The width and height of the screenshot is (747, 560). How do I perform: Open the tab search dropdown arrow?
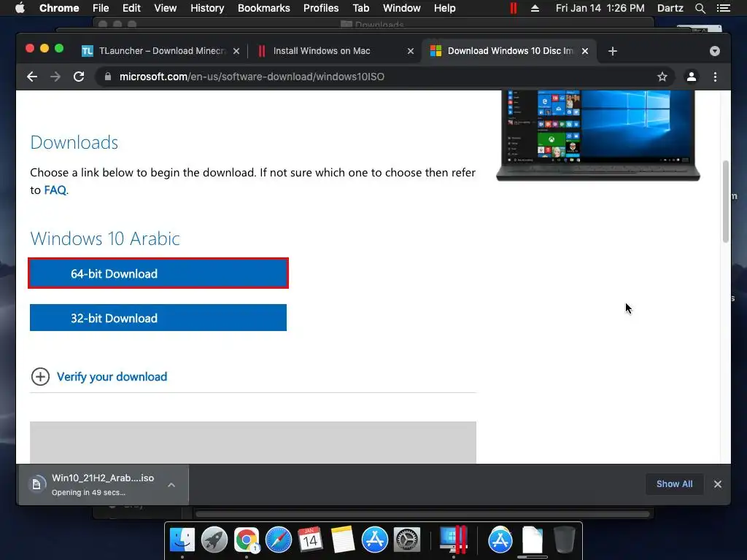pos(715,51)
